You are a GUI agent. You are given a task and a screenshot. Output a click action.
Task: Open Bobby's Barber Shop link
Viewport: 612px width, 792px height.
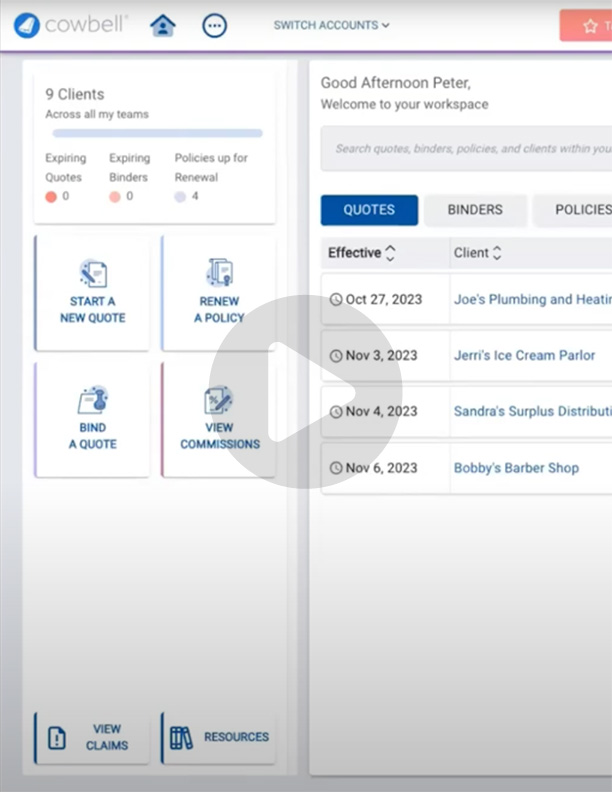[516, 468]
